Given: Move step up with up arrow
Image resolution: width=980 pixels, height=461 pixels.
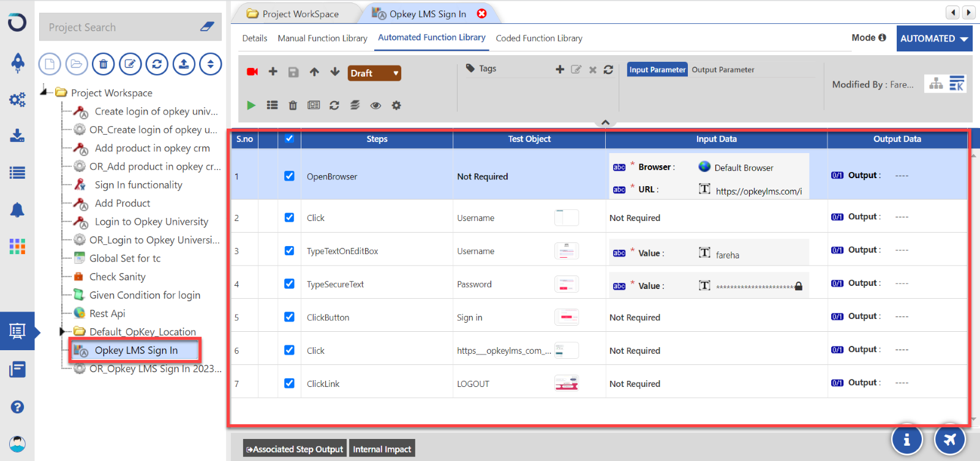Looking at the screenshot, I should click(314, 72).
